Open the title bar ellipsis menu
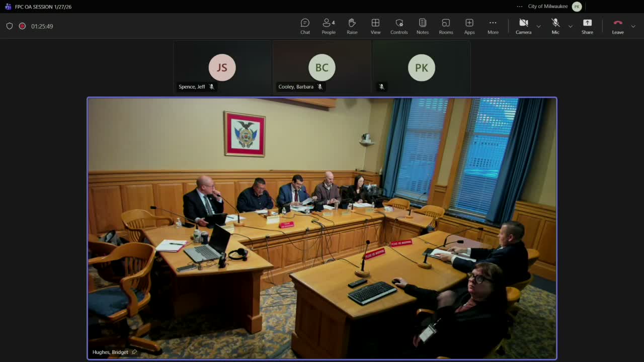Viewport: 644px width, 362px height. point(520,7)
